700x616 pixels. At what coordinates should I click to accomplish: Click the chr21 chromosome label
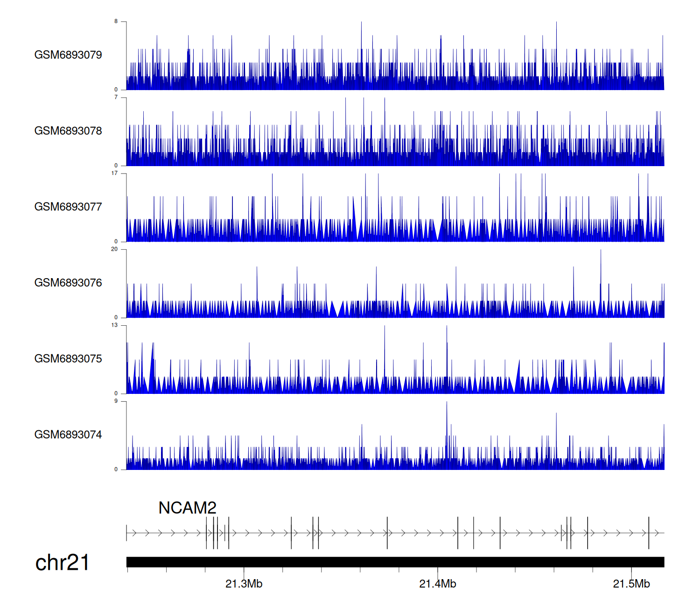(62, 563)
